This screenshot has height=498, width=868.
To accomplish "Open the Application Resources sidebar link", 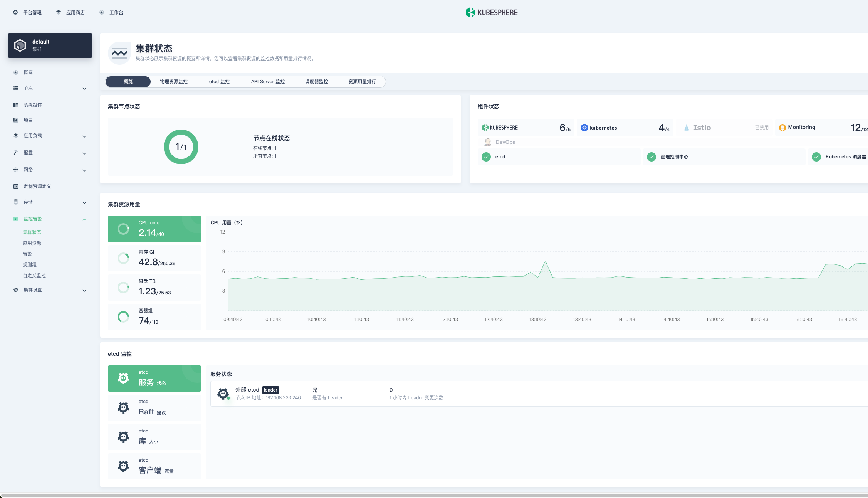I will coord(32,243).
